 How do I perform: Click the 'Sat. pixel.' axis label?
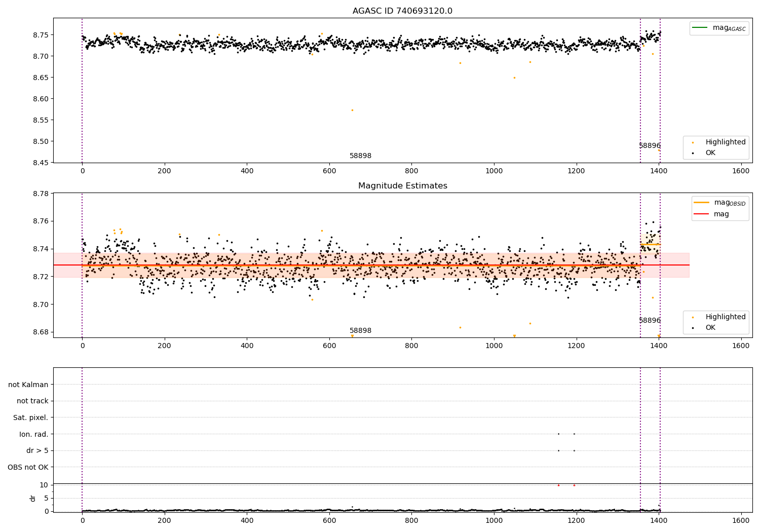31,417
